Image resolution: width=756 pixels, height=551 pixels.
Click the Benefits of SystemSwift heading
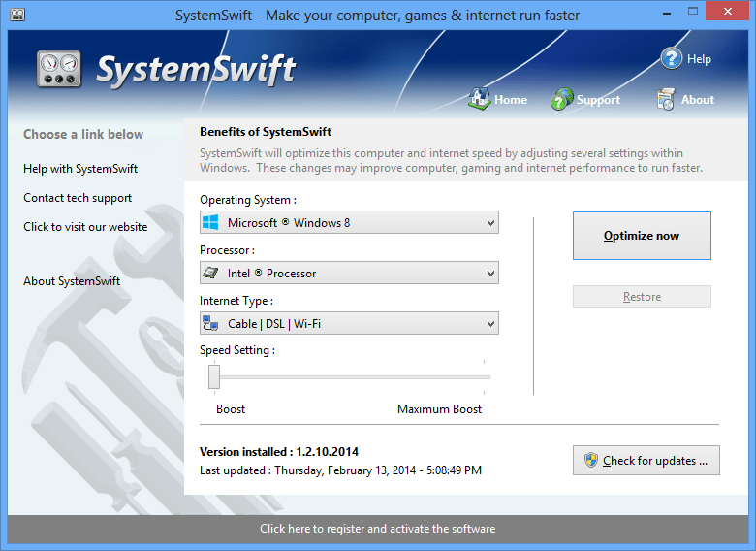click(x=266, y=132)
